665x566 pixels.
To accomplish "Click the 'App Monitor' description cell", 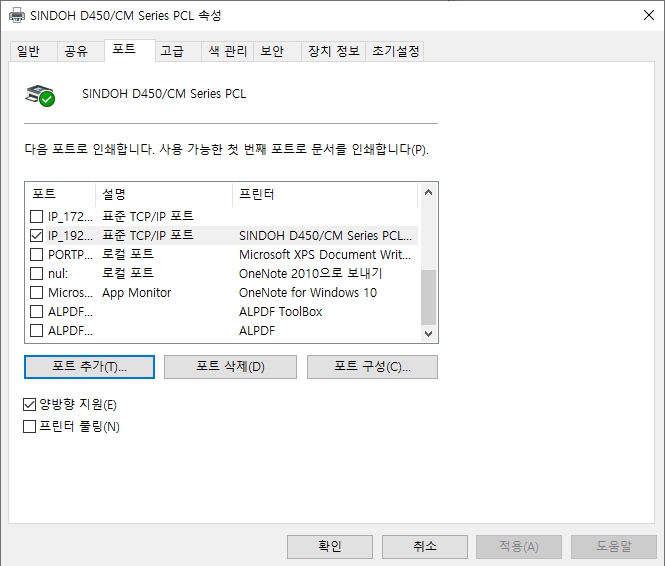I will (137, 293).
